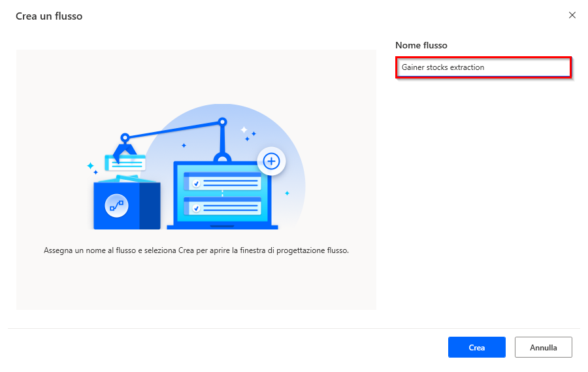Image resolution: width=588 pixels, height=372 pixels.
Task: Click the Crea un flusso dialog title
Action: (49, 16)
